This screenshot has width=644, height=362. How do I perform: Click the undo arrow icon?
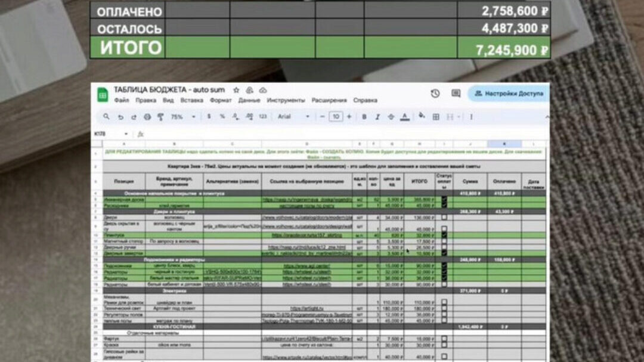[120, 117]
